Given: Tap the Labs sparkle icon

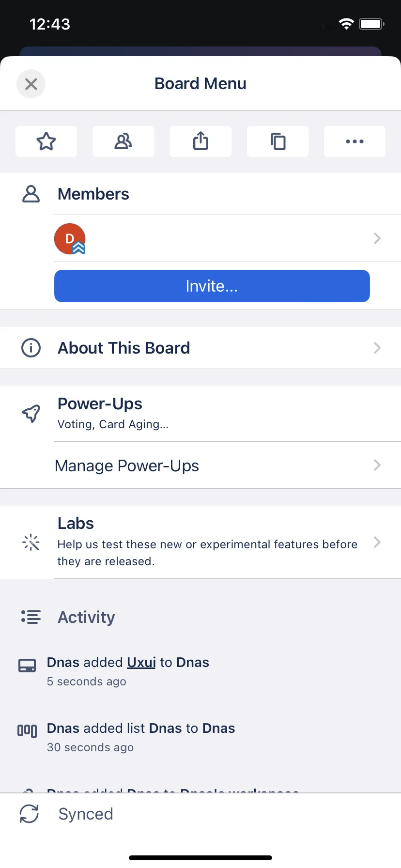Looking at the screenshot, I should 31,542.
